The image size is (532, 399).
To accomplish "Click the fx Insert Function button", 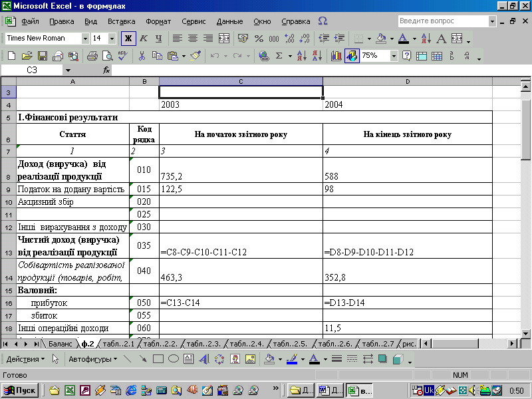I will tap(106, 70).
